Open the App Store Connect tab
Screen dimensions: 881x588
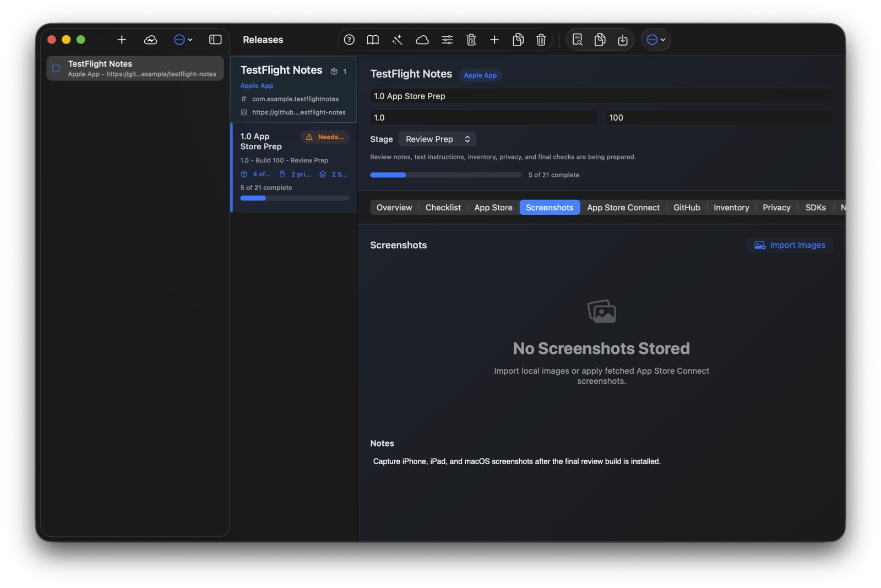(623, 208)
